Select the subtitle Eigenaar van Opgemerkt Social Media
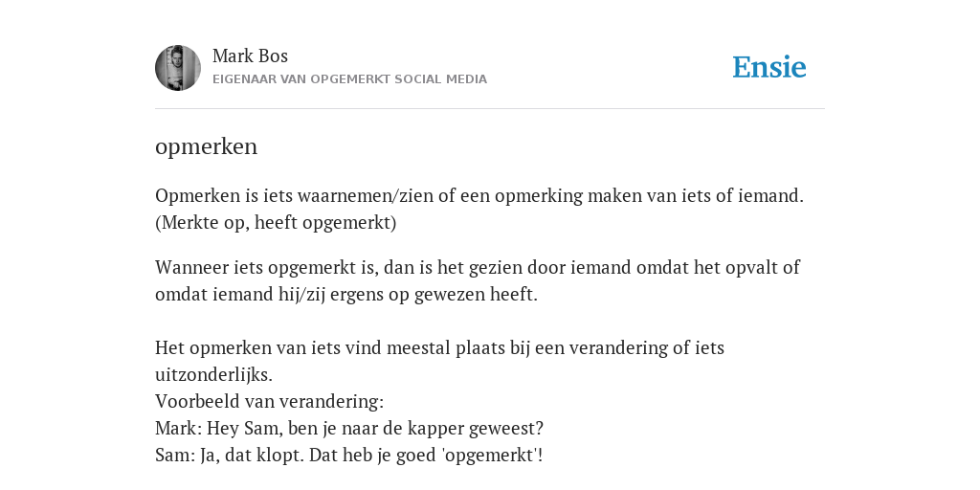Viewport: 980px width, 490px height. 349,79
